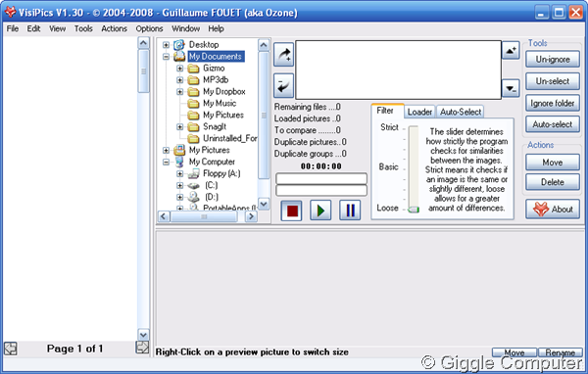Stop the scan with red square button

[x=292, y=210]
